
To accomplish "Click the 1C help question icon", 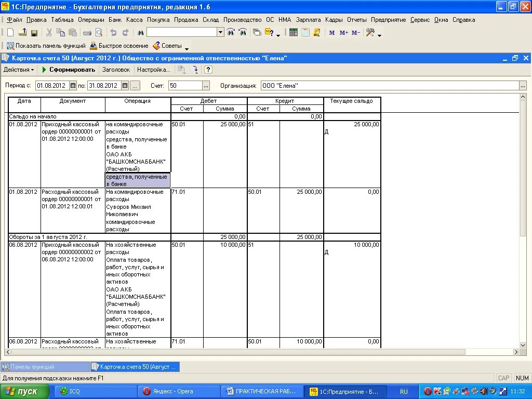I will click(x=270, y=33).
